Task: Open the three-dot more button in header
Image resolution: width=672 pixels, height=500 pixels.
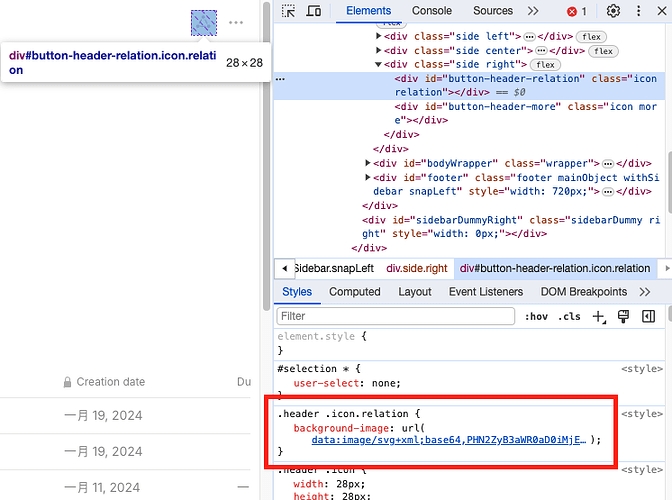Action: [x=236, y=22]
